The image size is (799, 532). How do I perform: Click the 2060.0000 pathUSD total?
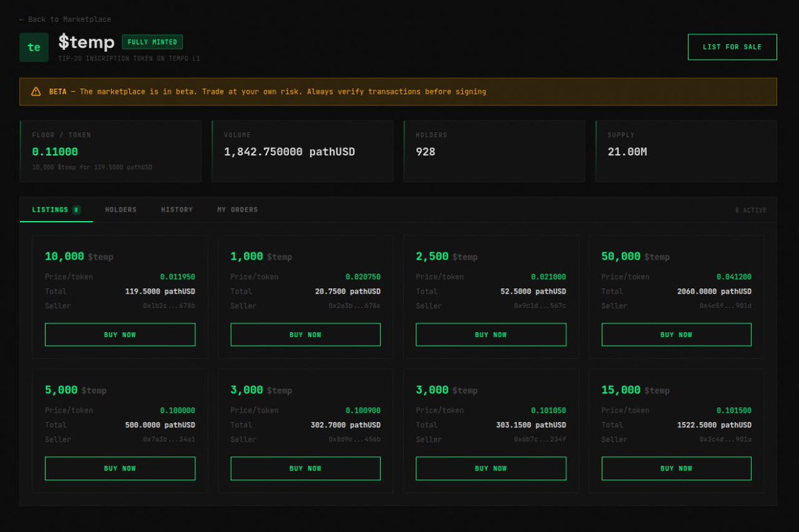pyautogui.click(x=714, y=292)
